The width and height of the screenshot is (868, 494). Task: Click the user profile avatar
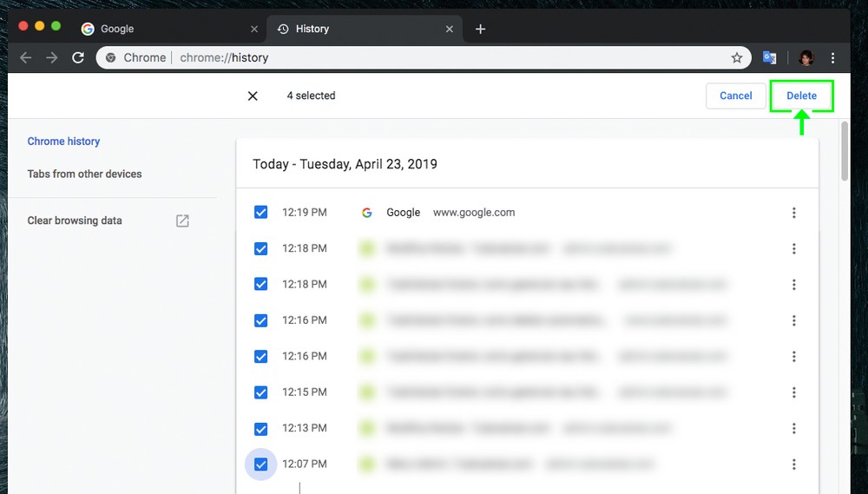pyautogui.click(x=806, y=58)
